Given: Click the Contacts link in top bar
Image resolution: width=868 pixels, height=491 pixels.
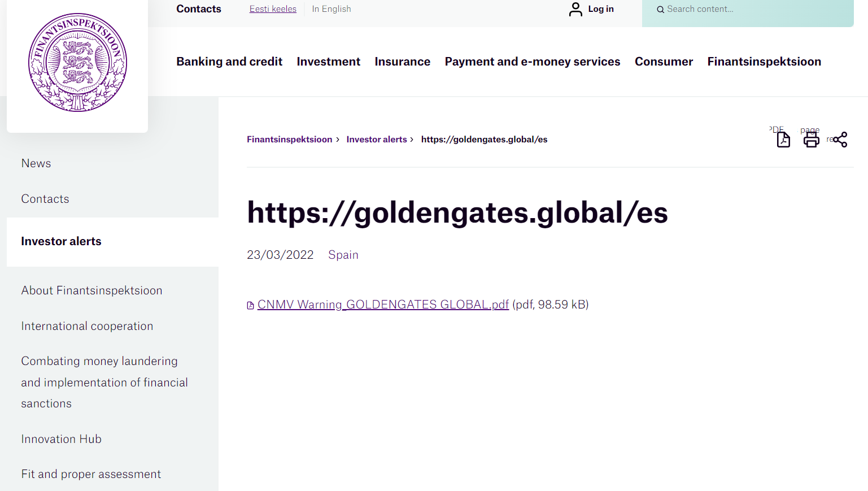Looking at the screenshot, I should [x=198, y=9].
